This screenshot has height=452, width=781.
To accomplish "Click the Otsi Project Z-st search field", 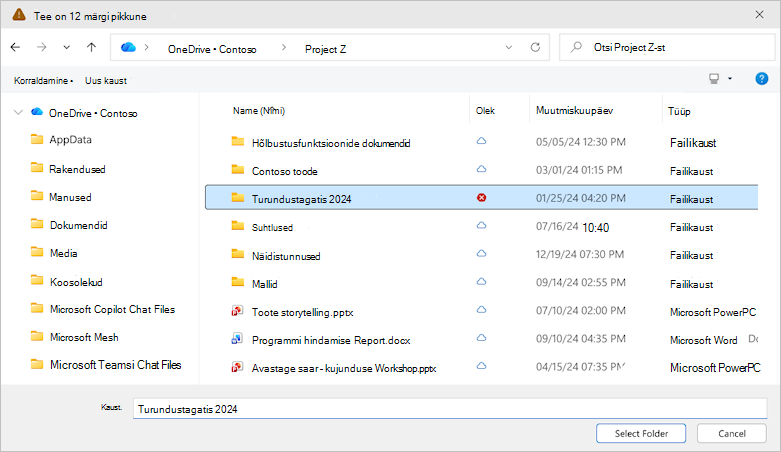I will point(667,47).
